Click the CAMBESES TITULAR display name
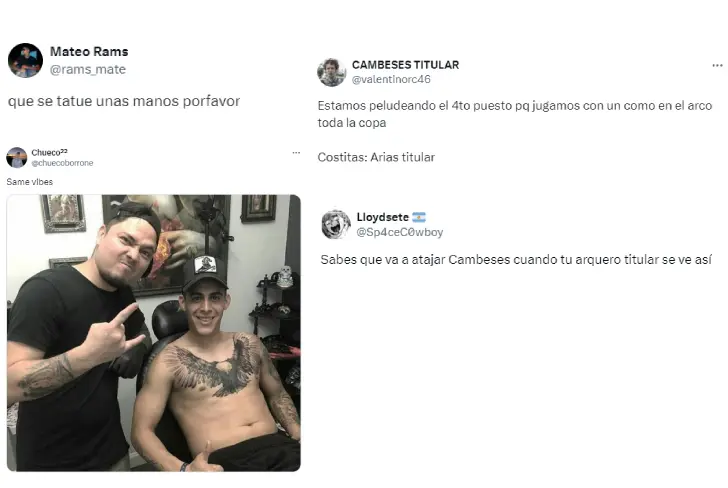Screen dimensions: 728x488 pyautogui.click(x=405, y=65)
